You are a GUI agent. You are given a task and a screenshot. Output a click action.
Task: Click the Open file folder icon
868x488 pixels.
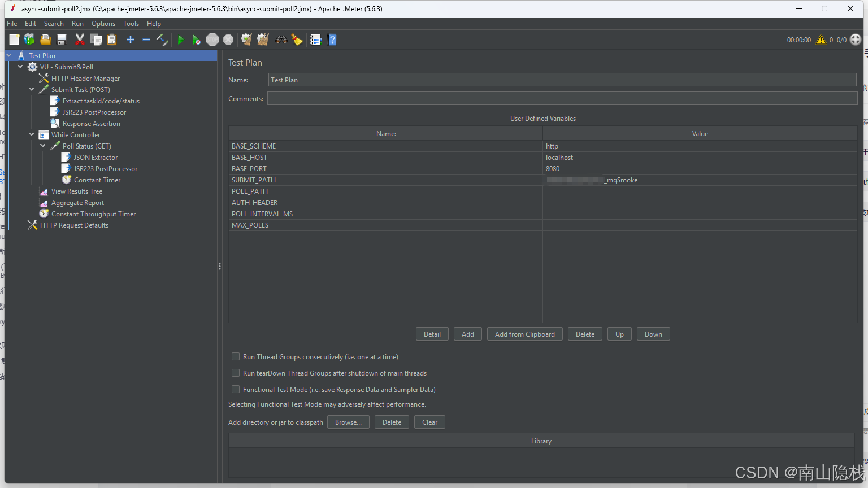click(x=46, y=40)
